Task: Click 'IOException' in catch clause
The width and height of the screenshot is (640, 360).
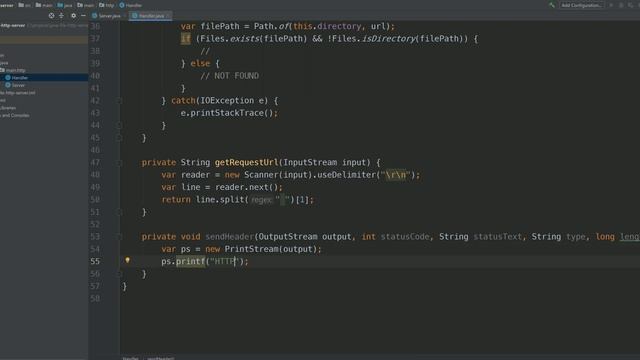Action: tap(227, 100)
